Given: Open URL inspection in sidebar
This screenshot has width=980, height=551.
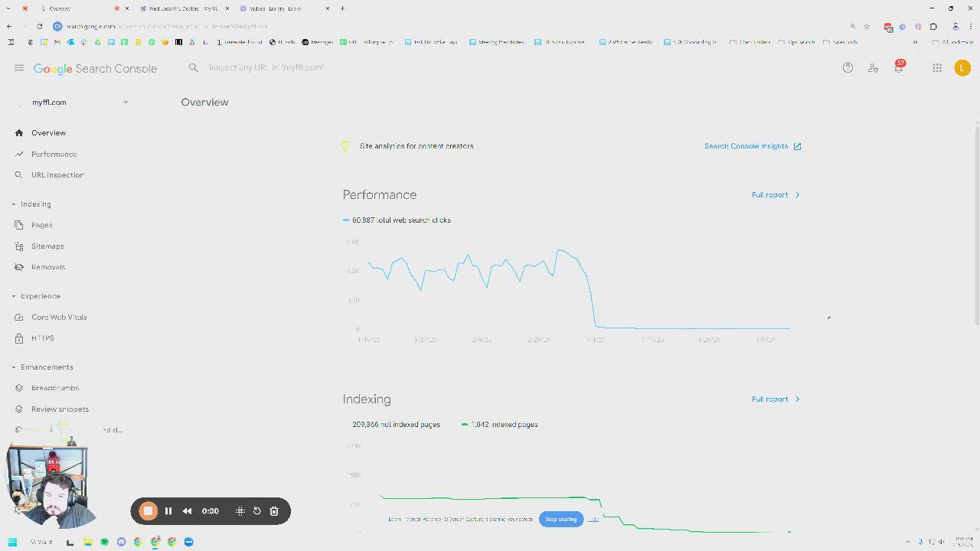Looking at the screenshot, I should click(x=57, y=175).
